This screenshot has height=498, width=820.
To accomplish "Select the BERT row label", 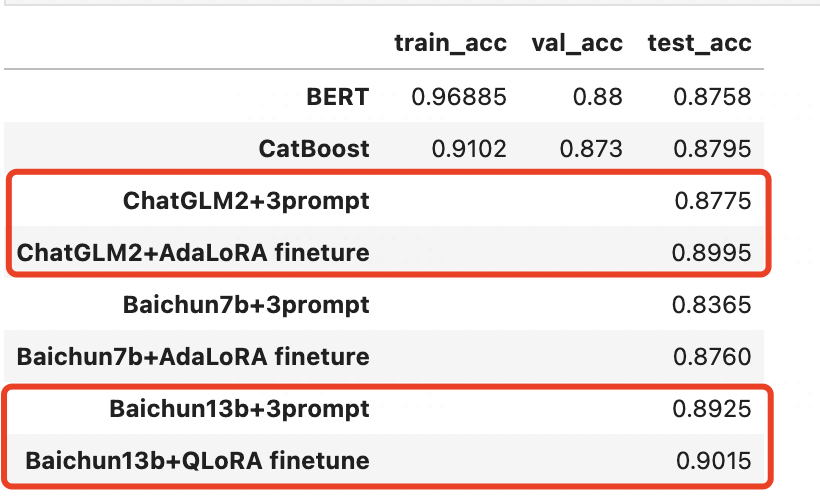I will [x=338, y=97].
